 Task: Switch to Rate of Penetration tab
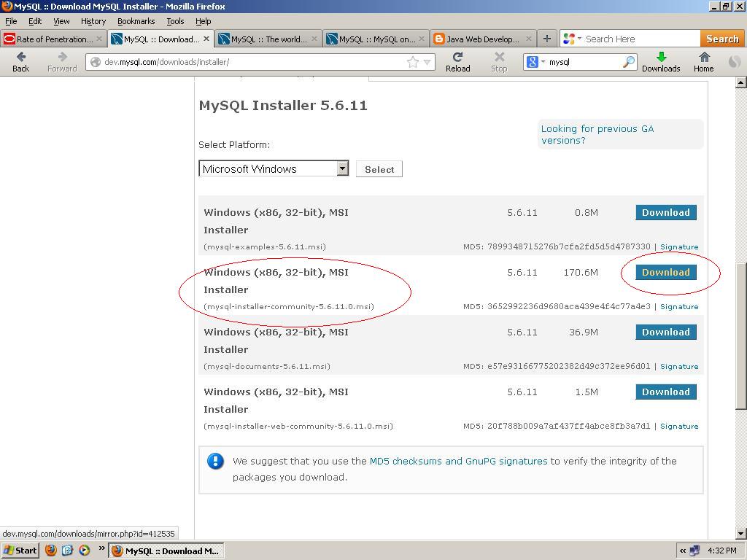pyautogui.click(x=53, y=39)
